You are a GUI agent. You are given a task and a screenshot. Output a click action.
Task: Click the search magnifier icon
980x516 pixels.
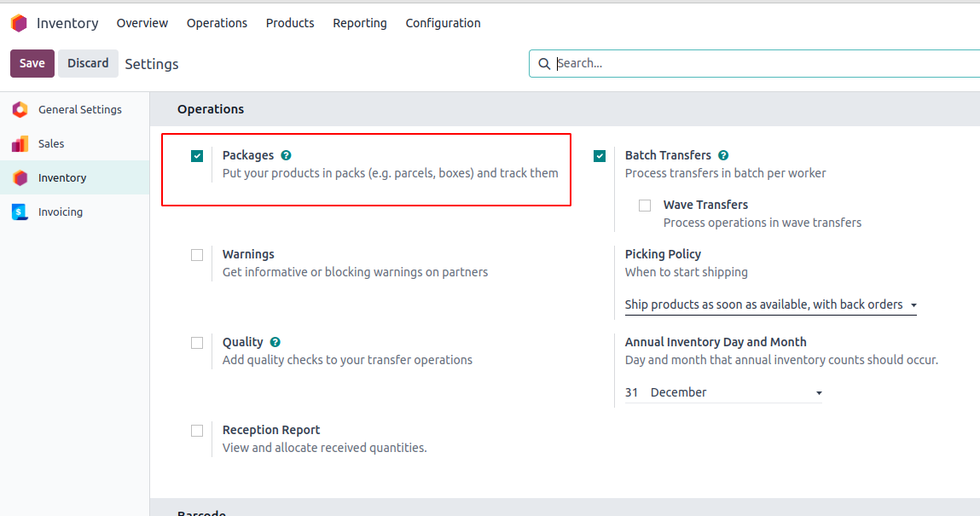point(544,64)
